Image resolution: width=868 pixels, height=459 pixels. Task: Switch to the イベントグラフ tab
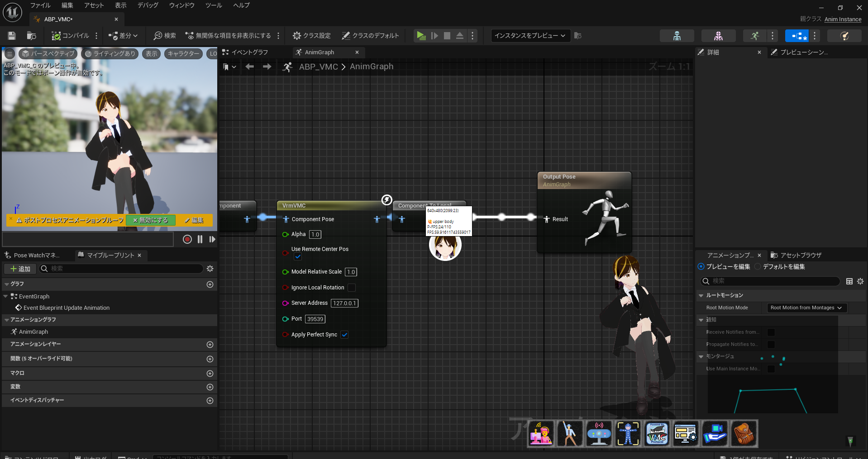coord(249,52)
